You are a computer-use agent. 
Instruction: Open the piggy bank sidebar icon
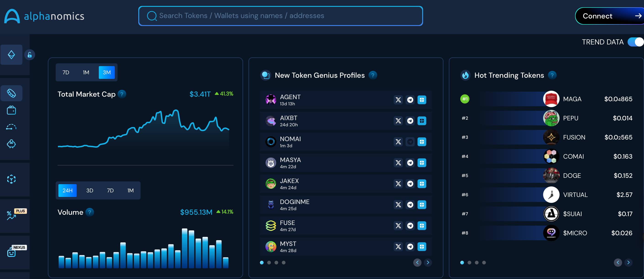[x=11, y=144]
